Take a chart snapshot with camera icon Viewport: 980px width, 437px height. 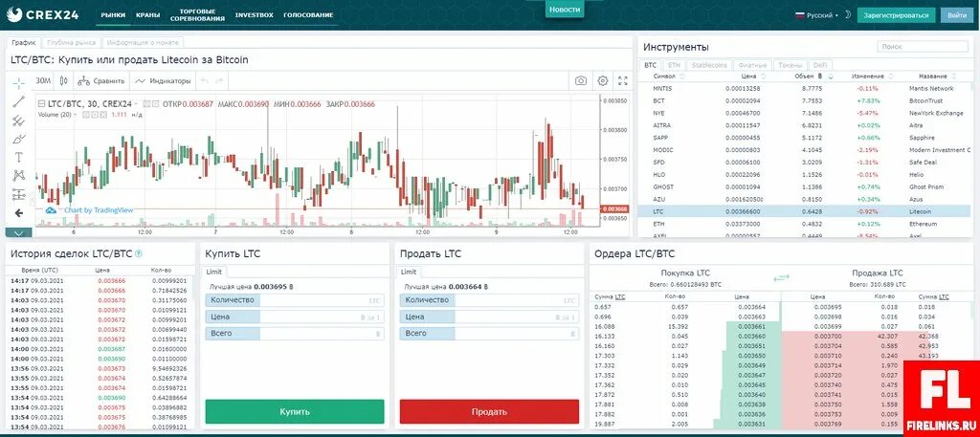581,80
